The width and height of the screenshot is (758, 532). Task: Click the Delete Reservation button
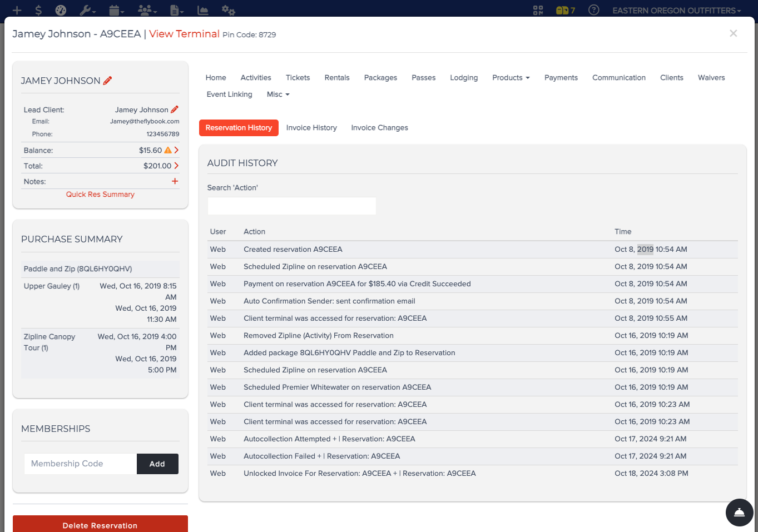click(x=100, y=524)
